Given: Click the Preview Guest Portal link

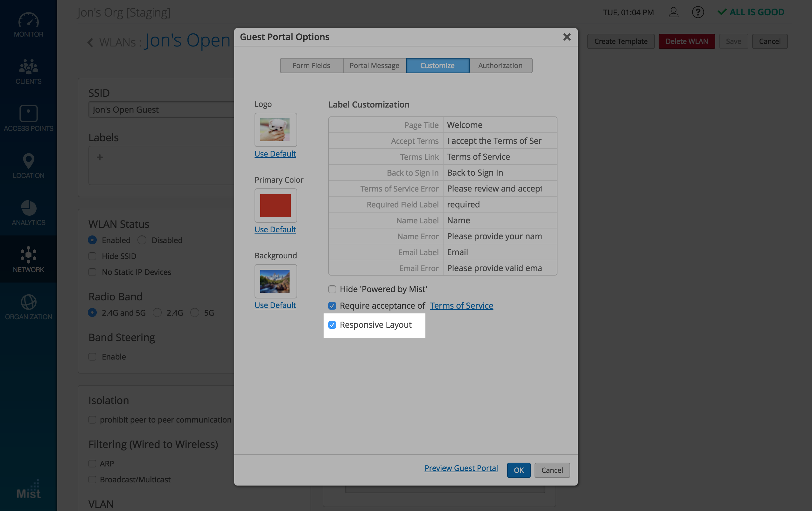Looking at the screenshot, I should 461,468.
